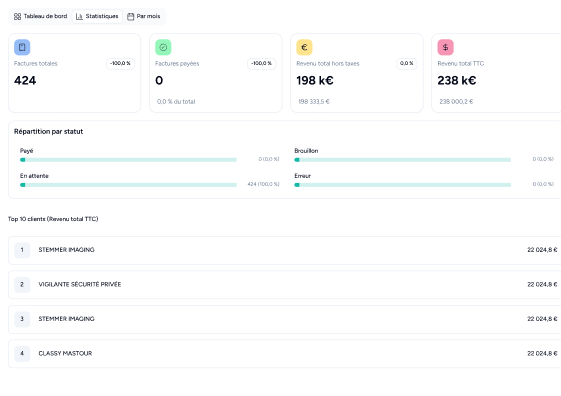Viewport: 561px width, 396px height.
Task: Click the rank 4 number badge
Action: (x=22, y=354)
